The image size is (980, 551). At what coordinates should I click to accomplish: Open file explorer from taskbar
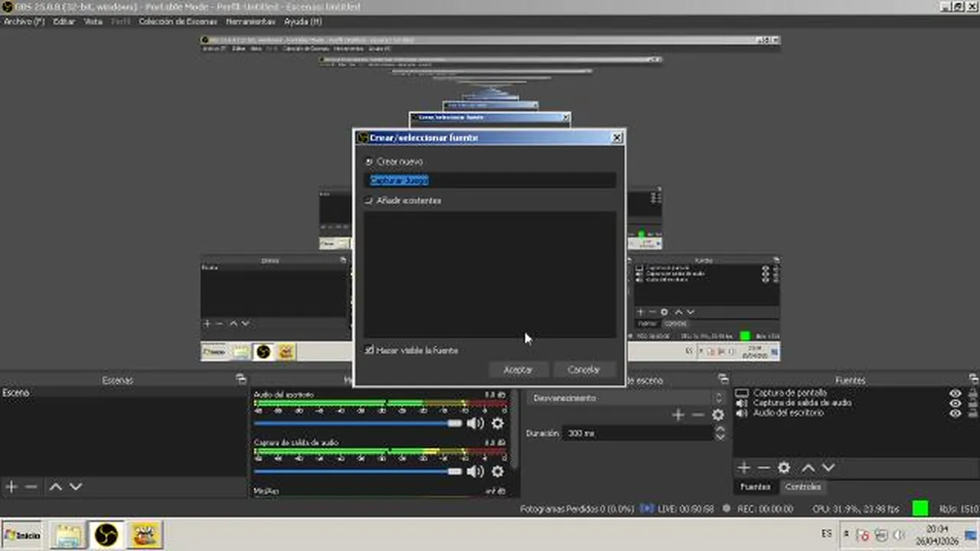[x=68, y=534]
